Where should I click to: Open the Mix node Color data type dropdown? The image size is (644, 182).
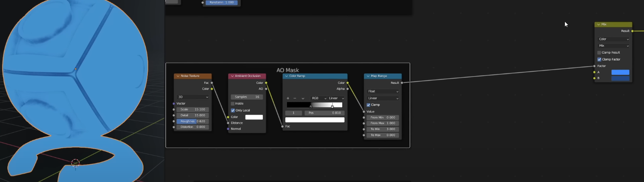click(613, 39)
